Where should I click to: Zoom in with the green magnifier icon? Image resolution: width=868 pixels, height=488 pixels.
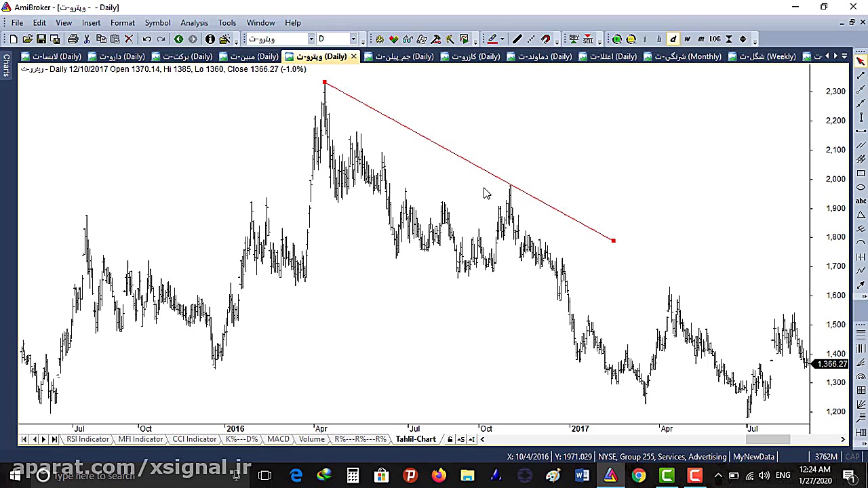click(617, 39)
